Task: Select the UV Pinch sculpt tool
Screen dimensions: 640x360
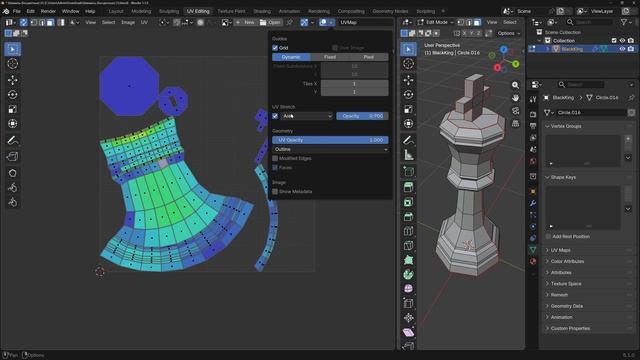Action: [13, 202]
